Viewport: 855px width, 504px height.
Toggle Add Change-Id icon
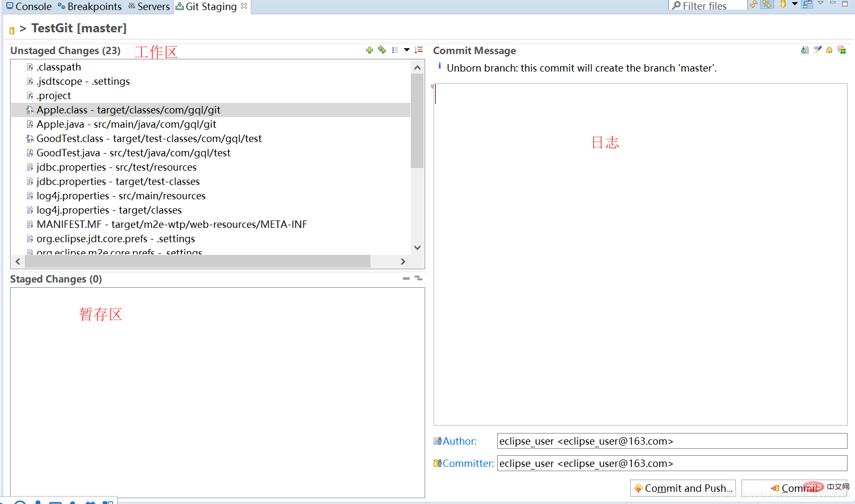click(x=842, y=50)
